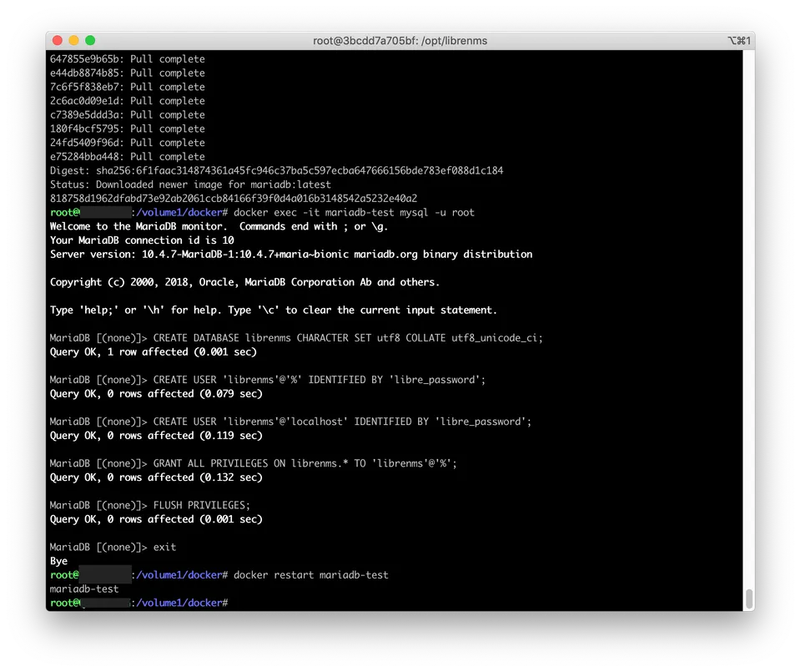Click the GRANT ALL PRIVILEGES statement
The image size is (801, 672).
click(x=305, y=463)
